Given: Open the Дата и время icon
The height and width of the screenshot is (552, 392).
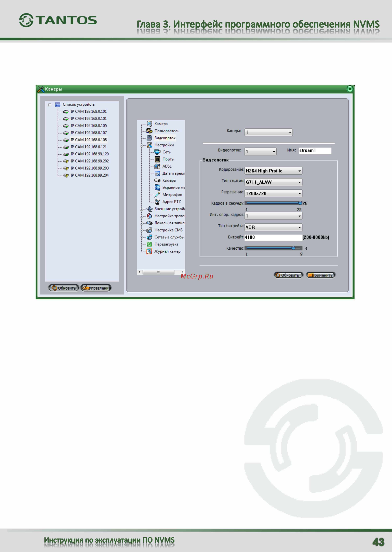Looking at the screenshot, I should 157,174.
